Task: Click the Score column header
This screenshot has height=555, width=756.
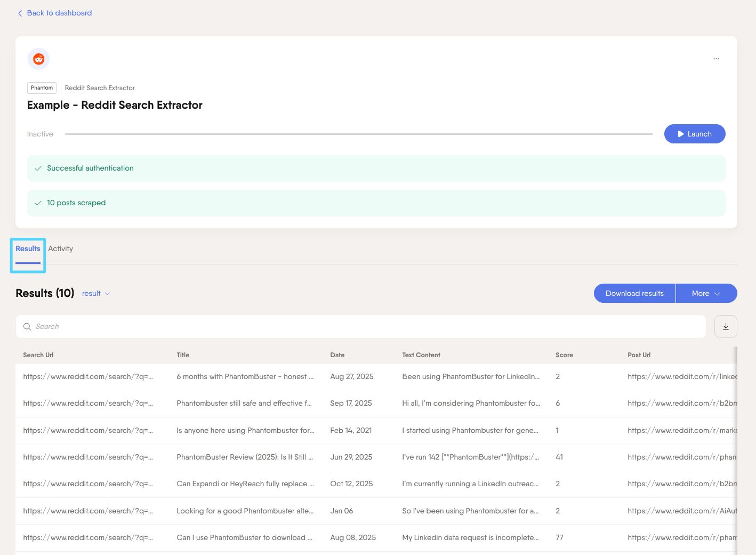Action: pos(564,355)
